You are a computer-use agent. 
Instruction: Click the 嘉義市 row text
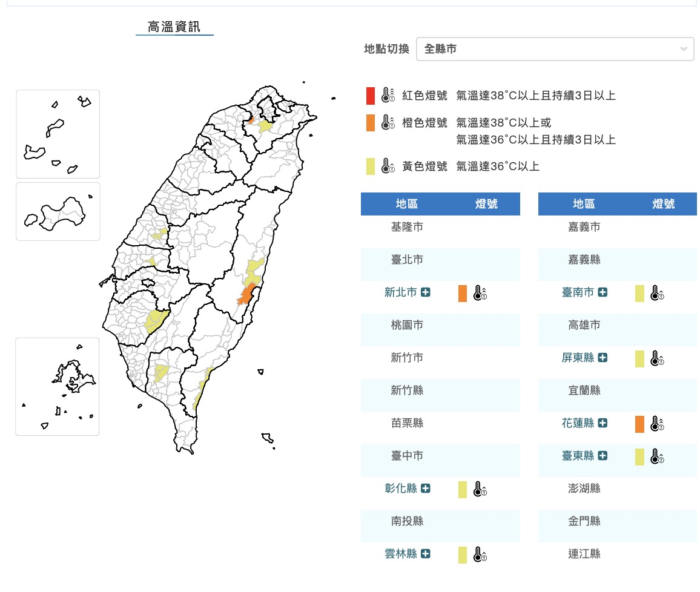point(584,227)
